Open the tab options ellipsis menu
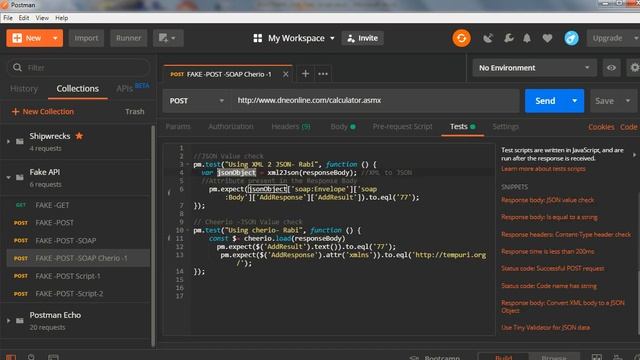This screenshot has height=360, width=640. click(323, 74)
